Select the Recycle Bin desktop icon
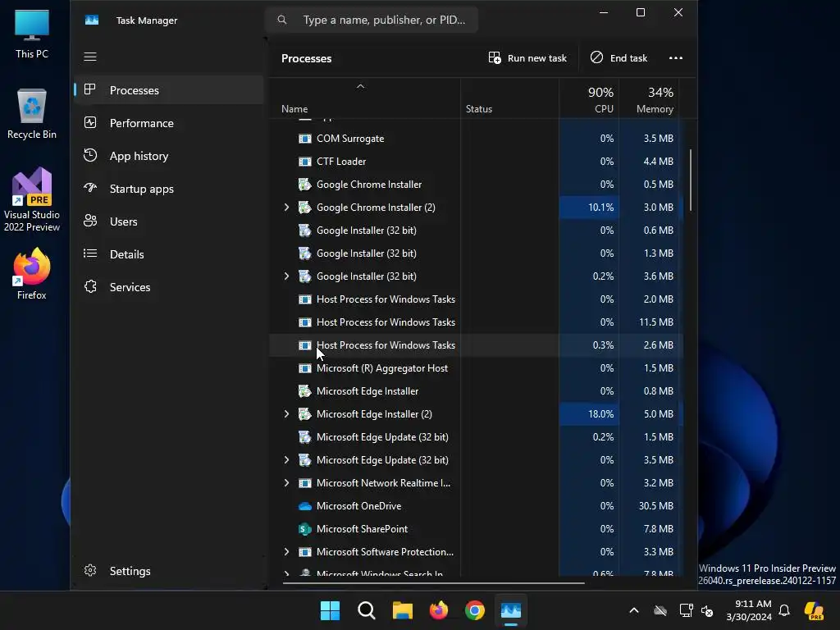 point(32,114)
